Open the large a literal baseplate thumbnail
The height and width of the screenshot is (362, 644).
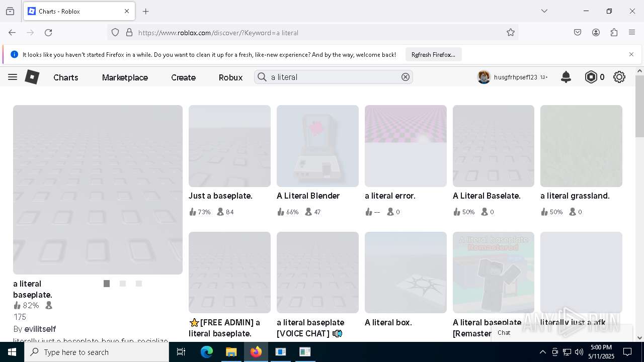pos(98,190)
